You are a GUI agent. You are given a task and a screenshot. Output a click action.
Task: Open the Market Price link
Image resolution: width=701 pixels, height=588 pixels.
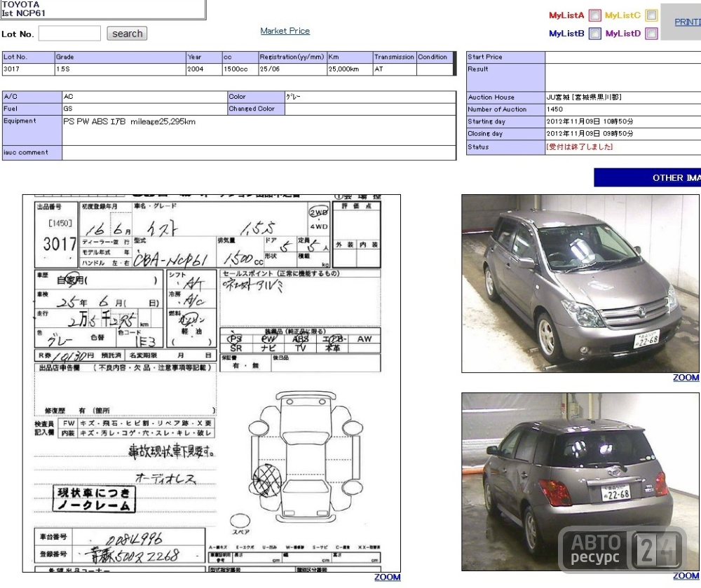point(285,31)
